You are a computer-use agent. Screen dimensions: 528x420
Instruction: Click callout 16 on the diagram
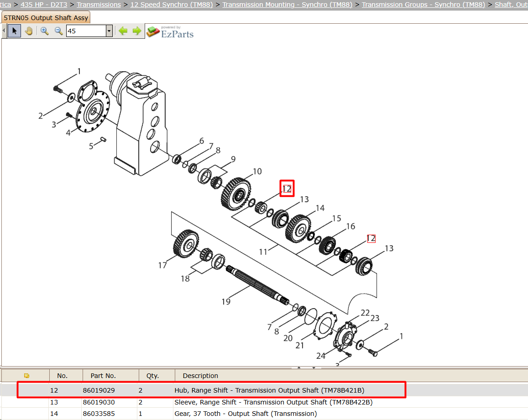(x=350, y=226)
